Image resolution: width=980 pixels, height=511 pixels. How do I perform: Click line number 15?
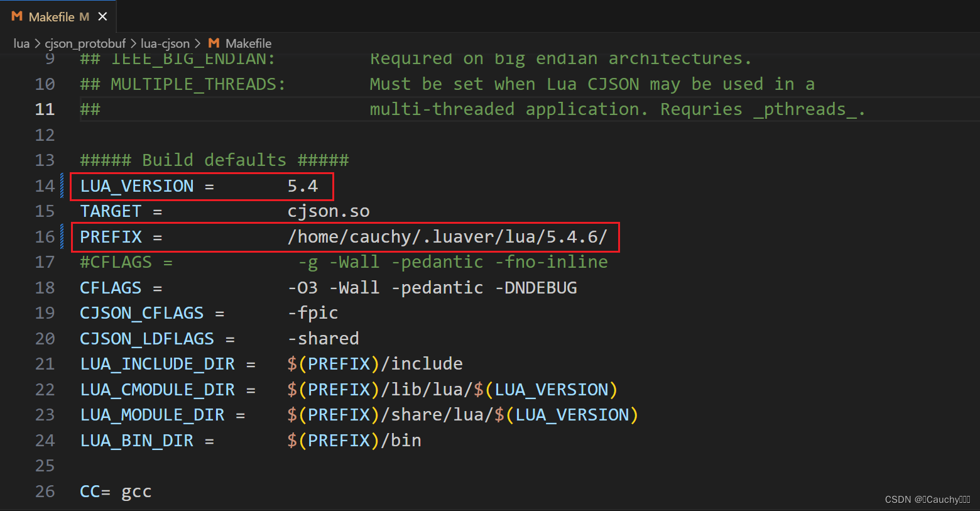[45, 211]
